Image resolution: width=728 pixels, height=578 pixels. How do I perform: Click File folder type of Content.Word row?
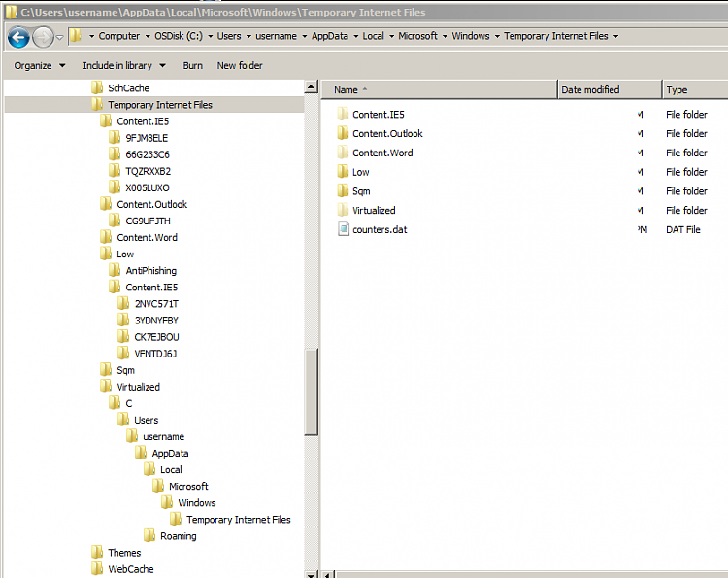[x=686, y=153]
